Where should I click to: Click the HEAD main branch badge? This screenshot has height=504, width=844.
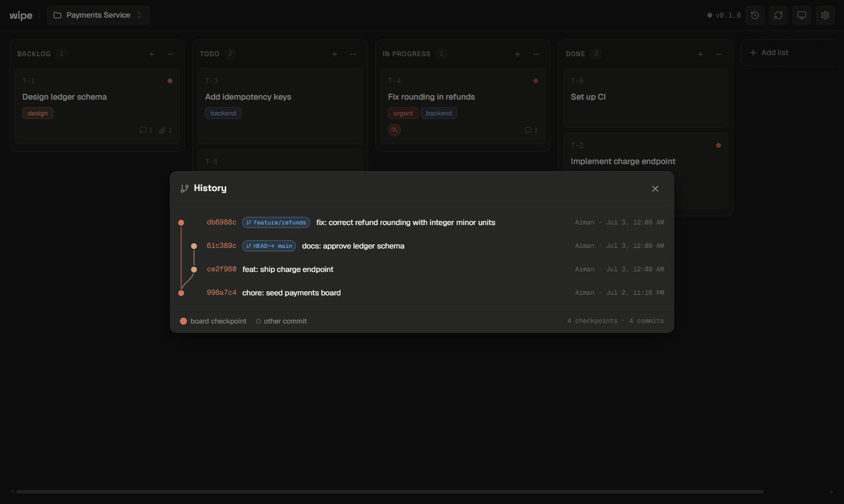click(x=269, y=246)
